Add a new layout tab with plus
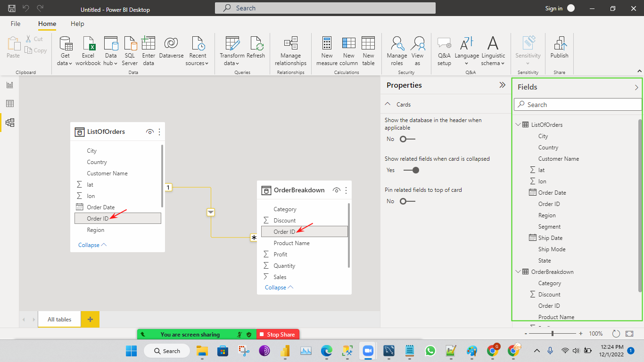Screen dimensions: 644x362 [90, 320]
